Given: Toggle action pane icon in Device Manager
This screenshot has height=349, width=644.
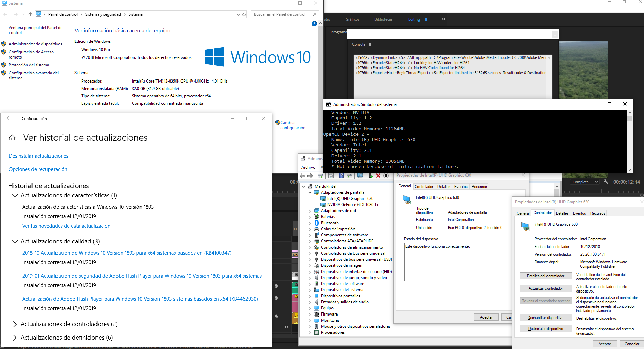Looking at the screenshot, I should coord(349,176).
